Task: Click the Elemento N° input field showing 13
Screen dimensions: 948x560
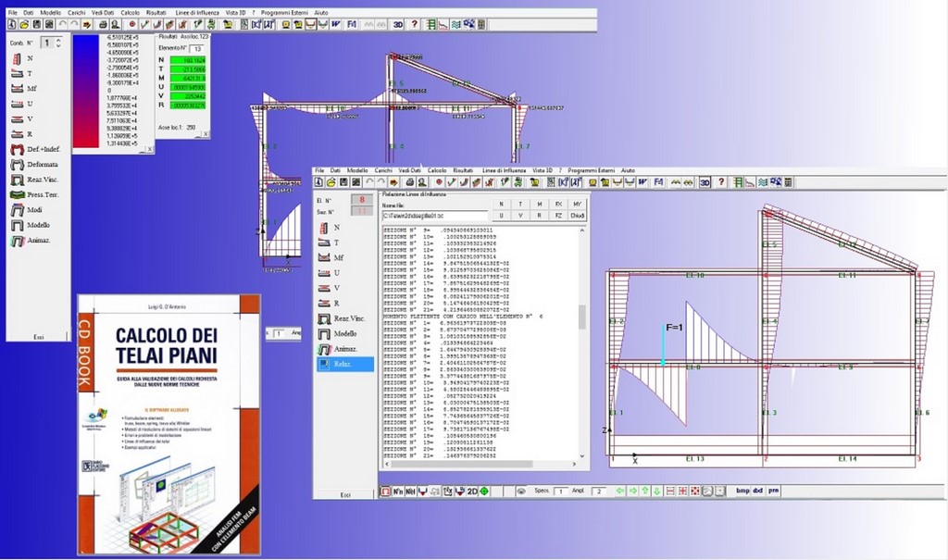Action: click(196, 48)
